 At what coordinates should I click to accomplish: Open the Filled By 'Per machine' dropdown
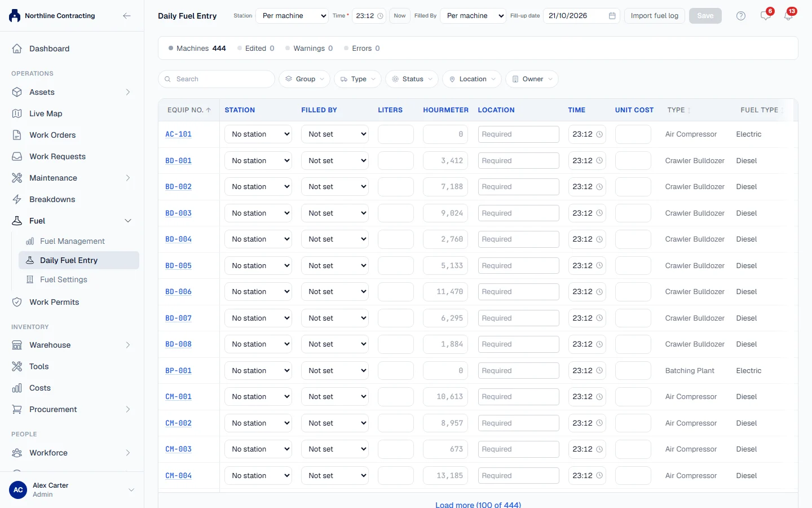coord(473,16)
